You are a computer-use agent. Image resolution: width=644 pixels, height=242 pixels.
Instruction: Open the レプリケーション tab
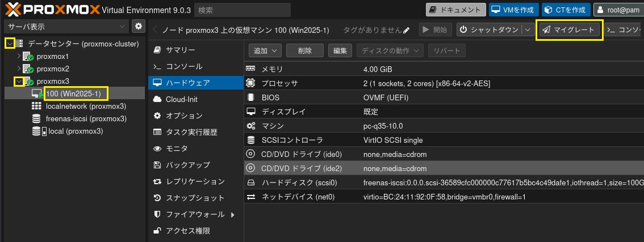click(x=196, y=181)
